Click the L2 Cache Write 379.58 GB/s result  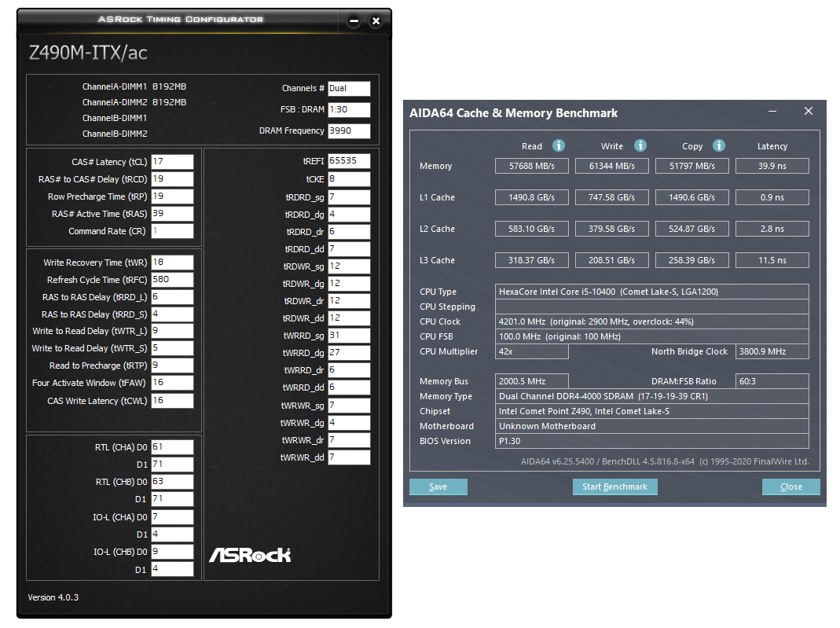click(612, 229)
